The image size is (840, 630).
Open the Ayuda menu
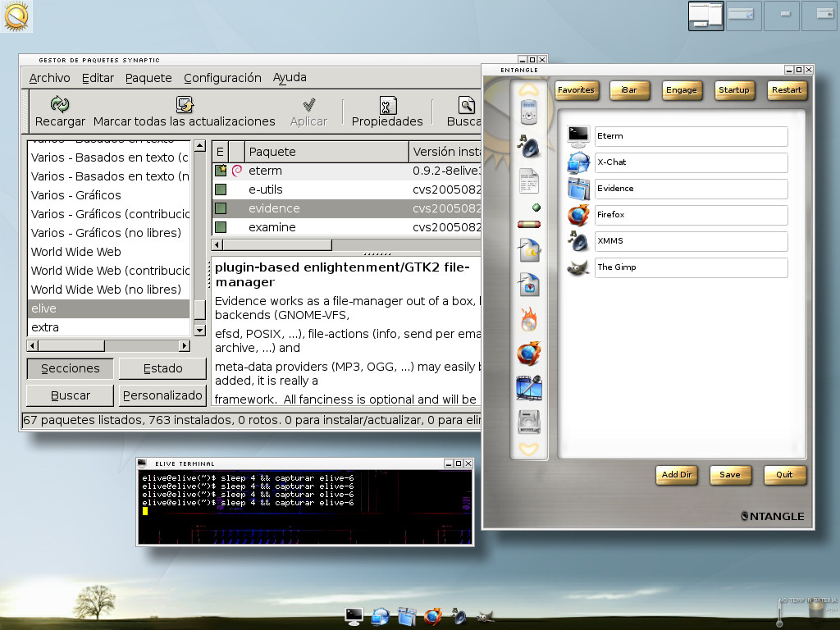(290, 78)
